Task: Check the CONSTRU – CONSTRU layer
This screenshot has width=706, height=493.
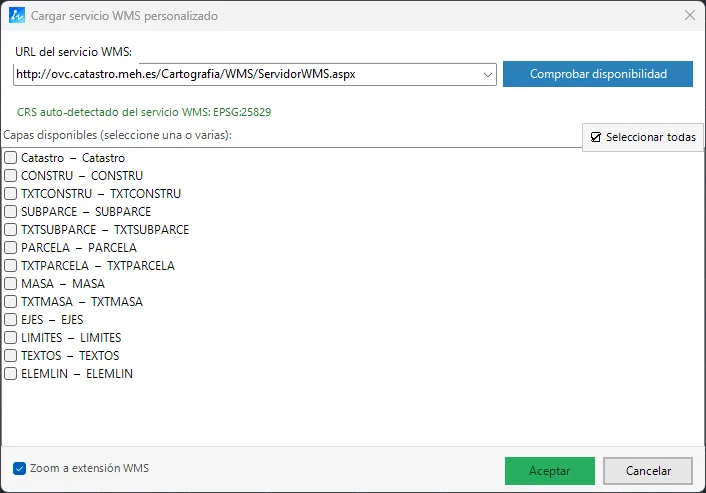Action: [11, 176]
